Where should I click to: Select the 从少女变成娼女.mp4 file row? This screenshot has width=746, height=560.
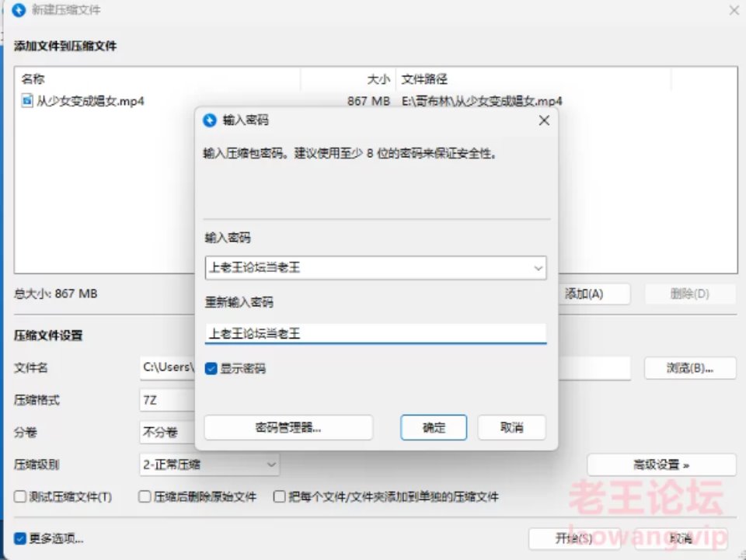(376, 101)
